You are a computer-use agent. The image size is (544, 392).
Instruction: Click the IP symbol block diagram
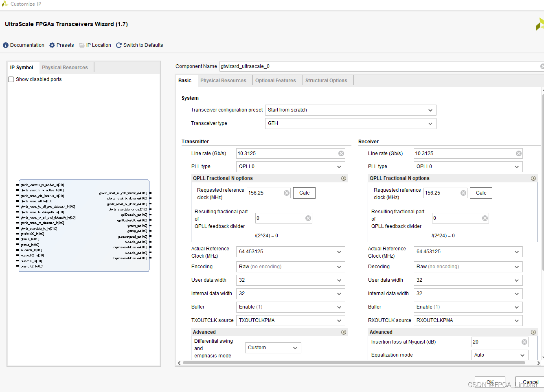[84, 226]
